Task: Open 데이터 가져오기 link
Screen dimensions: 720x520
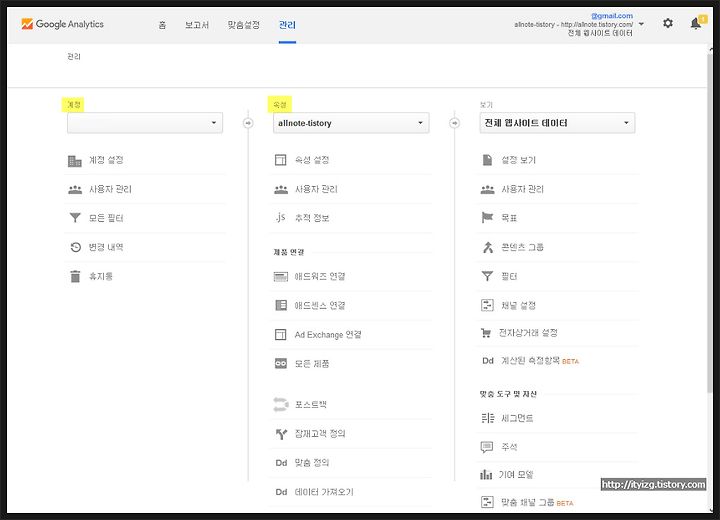Action: coord(324,492)
